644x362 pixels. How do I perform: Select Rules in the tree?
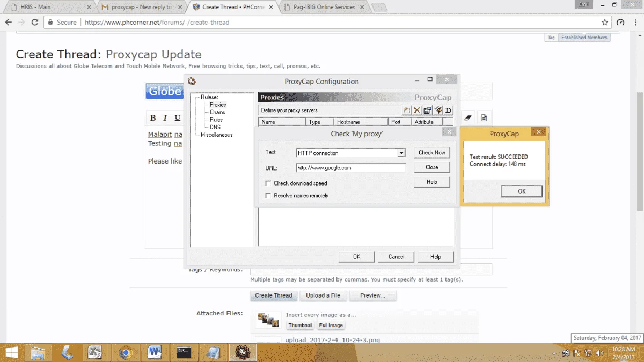216,120
